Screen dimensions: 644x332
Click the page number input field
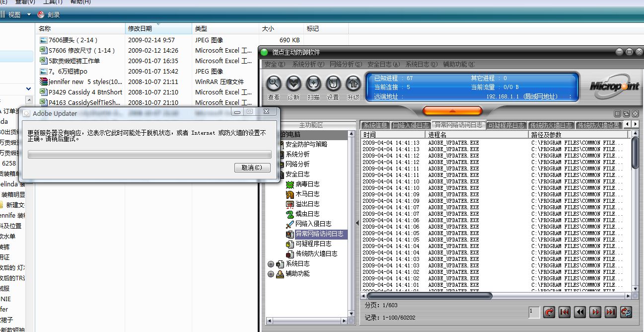point(534,312)
